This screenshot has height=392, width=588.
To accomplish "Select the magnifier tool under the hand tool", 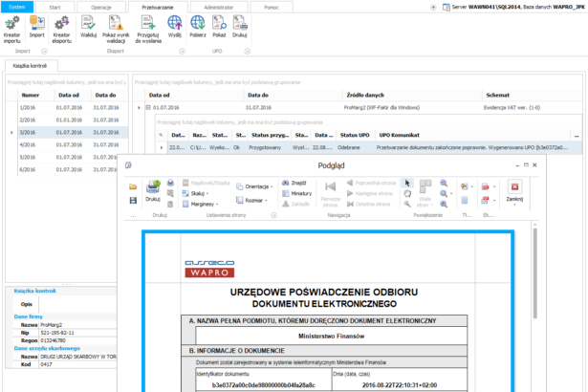I will [x=407, y=204].
